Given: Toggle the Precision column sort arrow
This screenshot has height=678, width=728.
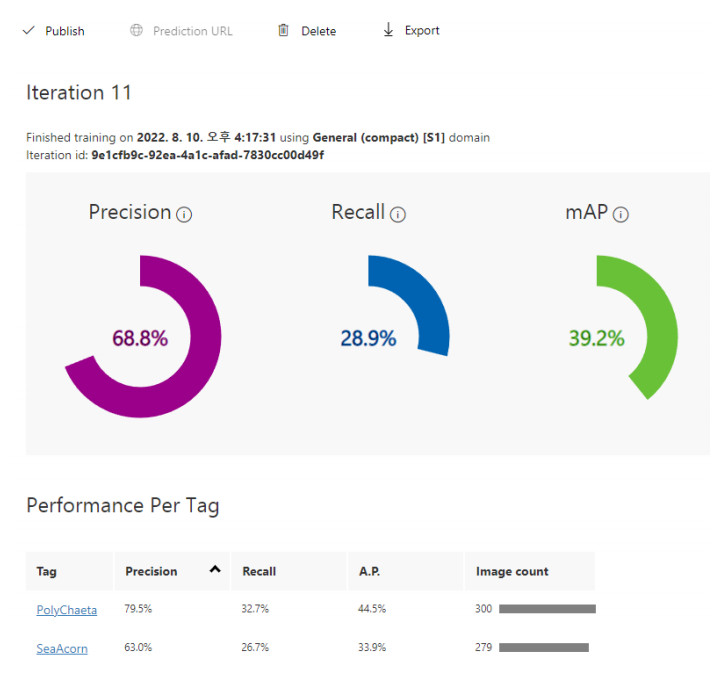Looking at the screenshot, I should [x=214, y=570].
